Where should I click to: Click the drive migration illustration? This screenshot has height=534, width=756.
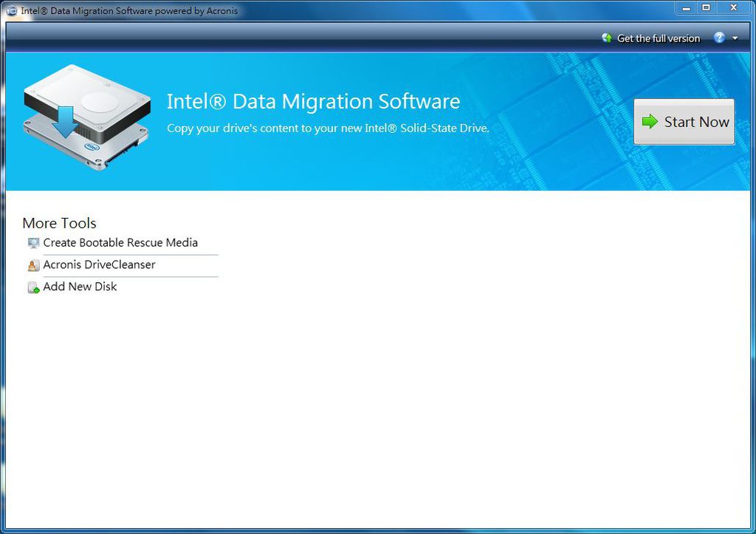87,117
